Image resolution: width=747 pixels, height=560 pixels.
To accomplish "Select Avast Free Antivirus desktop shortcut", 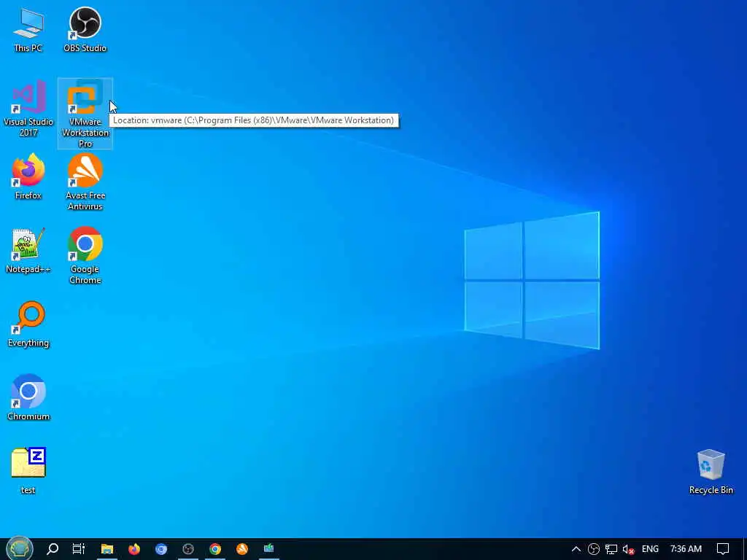I will pyautogui.click(x=85, y=182).
